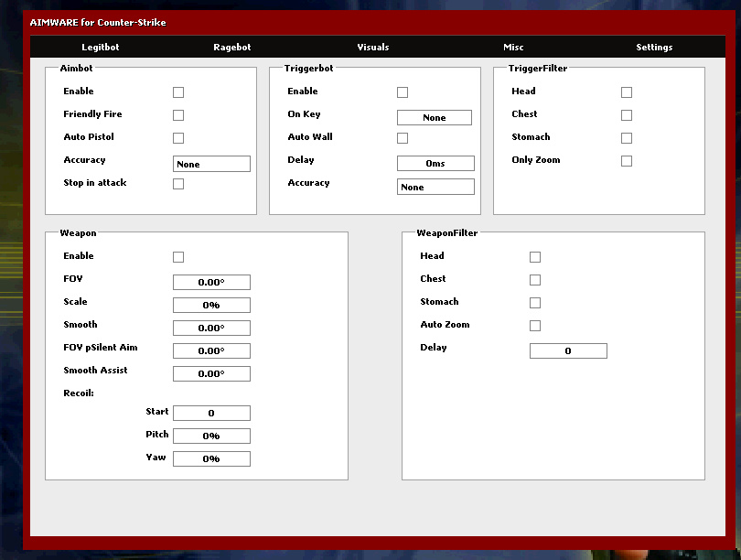The height and width of the screenshot is (560, 741).
Task: Go to the Visuals tab
Action: pyautogui.click(x=373, y=48)
